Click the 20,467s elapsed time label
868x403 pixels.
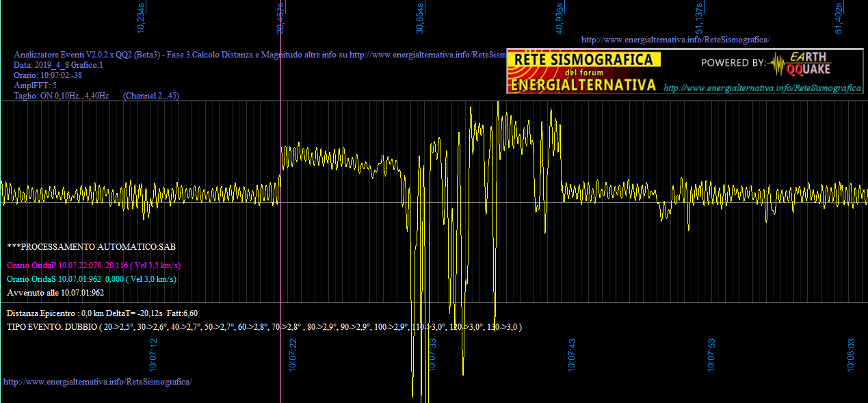click(280, 18)
